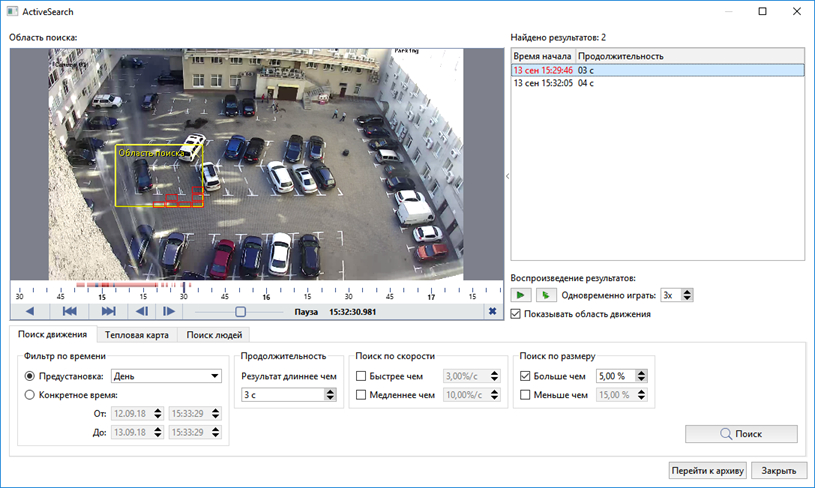The image size is (815, 488).
Task: Click the blue X icon beside the timeline
Action: [492, 312]
